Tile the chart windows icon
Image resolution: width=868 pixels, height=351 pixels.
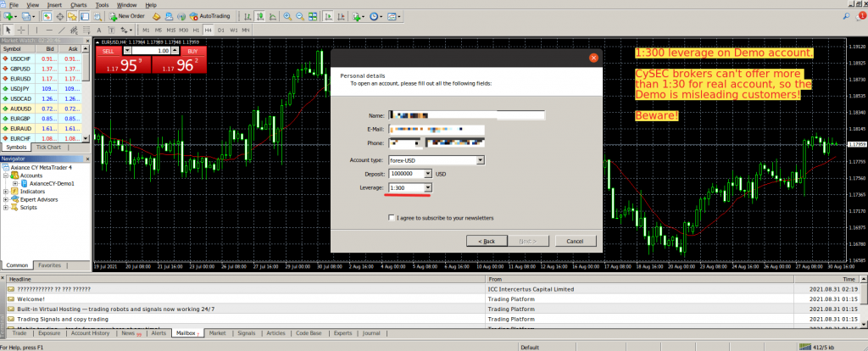(313, 16)
